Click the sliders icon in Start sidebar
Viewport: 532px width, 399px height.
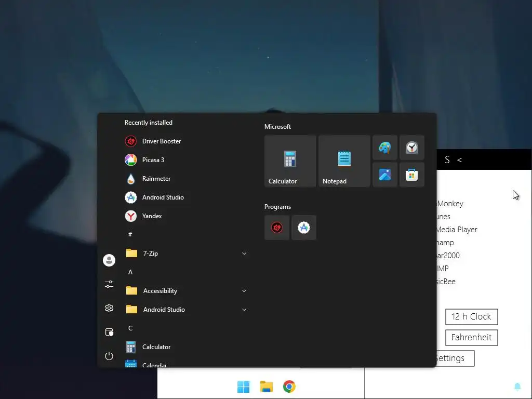pos(109,284)
